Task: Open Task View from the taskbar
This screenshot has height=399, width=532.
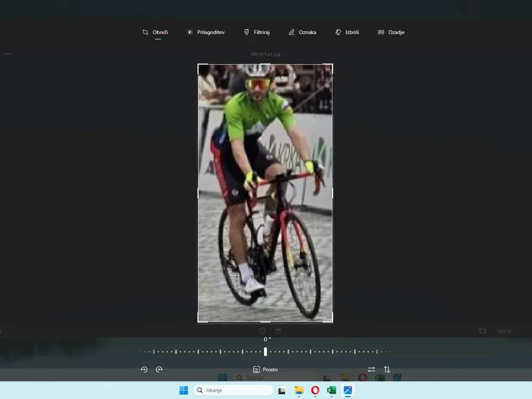Action: click(x=282, y=390)
